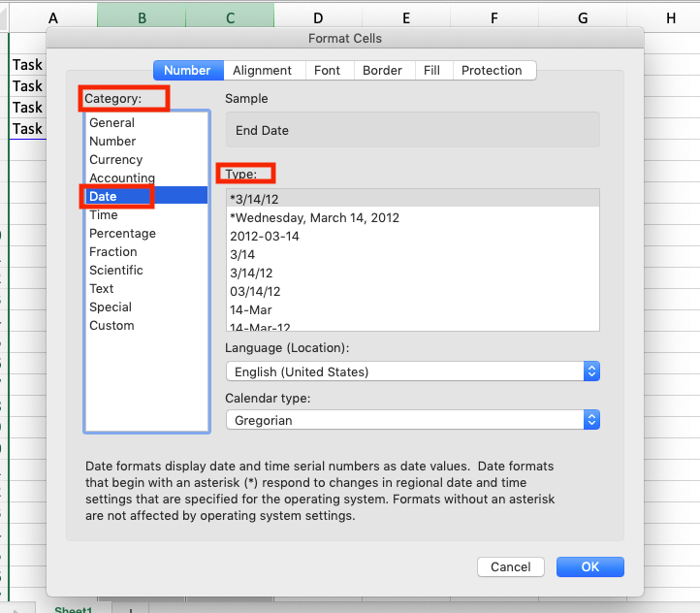Select column C header in spreadsheet
The width and height of the screenshot is (700, 613).
coord(230,16)
